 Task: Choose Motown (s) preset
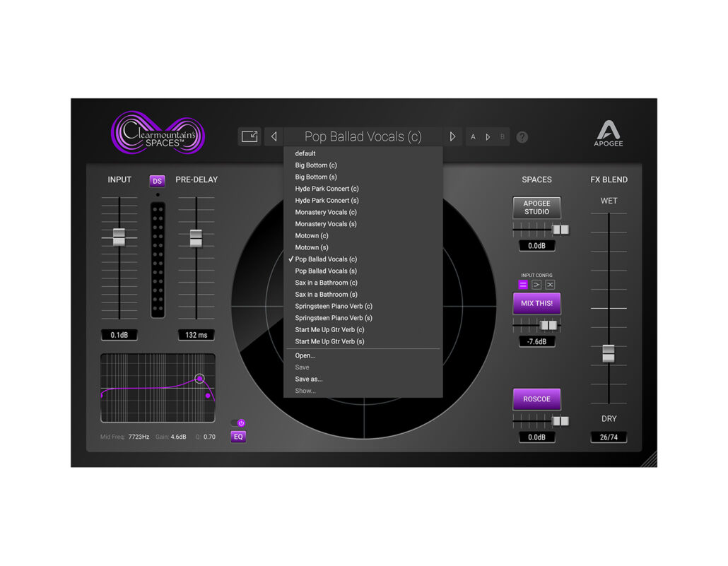[363, 247]
